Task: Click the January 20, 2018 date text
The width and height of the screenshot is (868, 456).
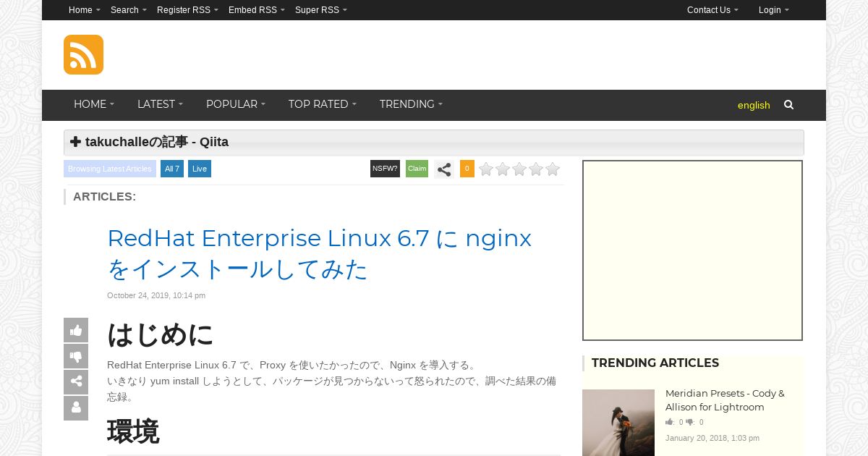Action: pyautogui.click(x=712, y=438)
